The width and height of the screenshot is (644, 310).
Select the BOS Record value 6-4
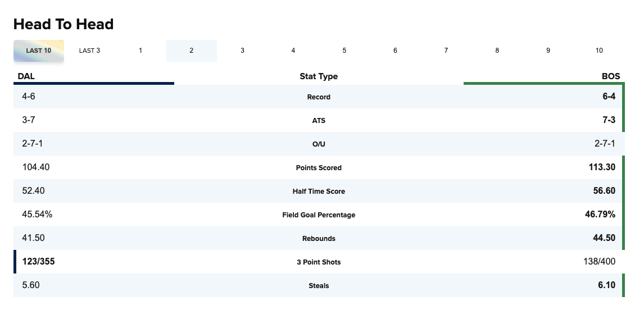[609, 97]
